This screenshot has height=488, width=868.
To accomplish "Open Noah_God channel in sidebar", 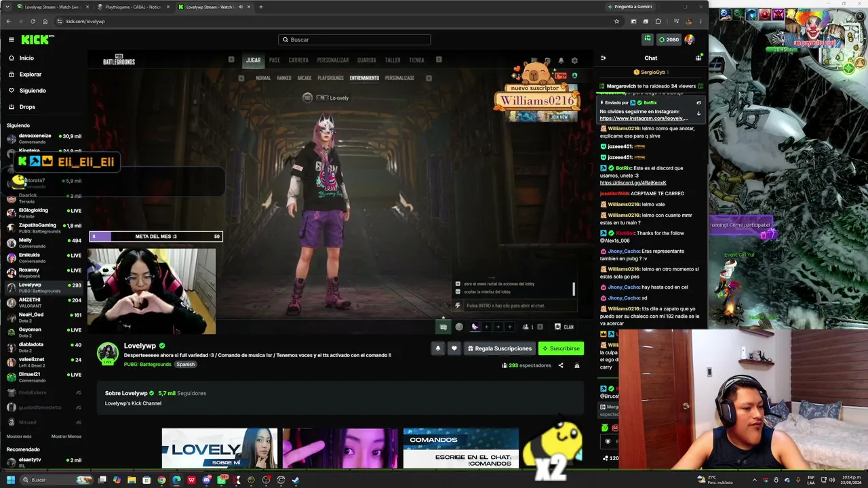I will 43,317.
